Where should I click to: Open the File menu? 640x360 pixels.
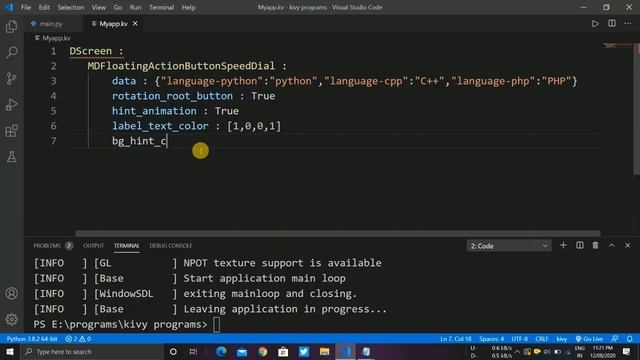tap(26, 7)
